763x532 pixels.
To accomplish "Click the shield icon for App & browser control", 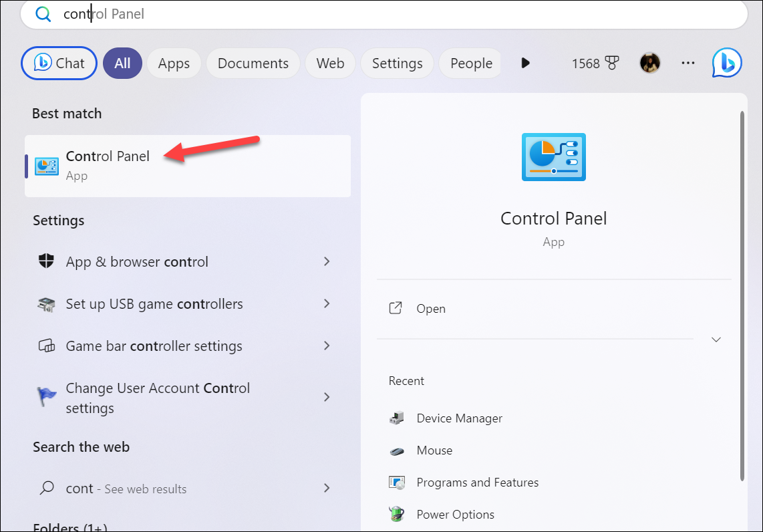I will [x=46, y=261].
